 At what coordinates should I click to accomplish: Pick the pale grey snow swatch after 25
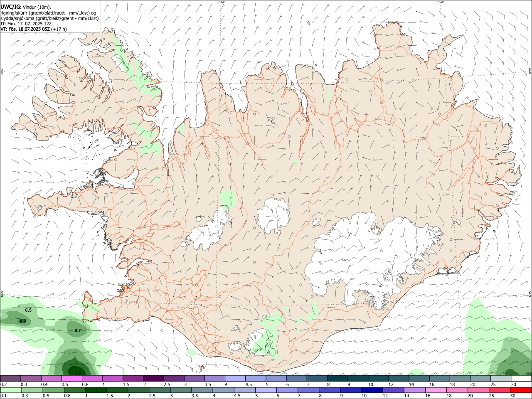click(x=501, y=379)
